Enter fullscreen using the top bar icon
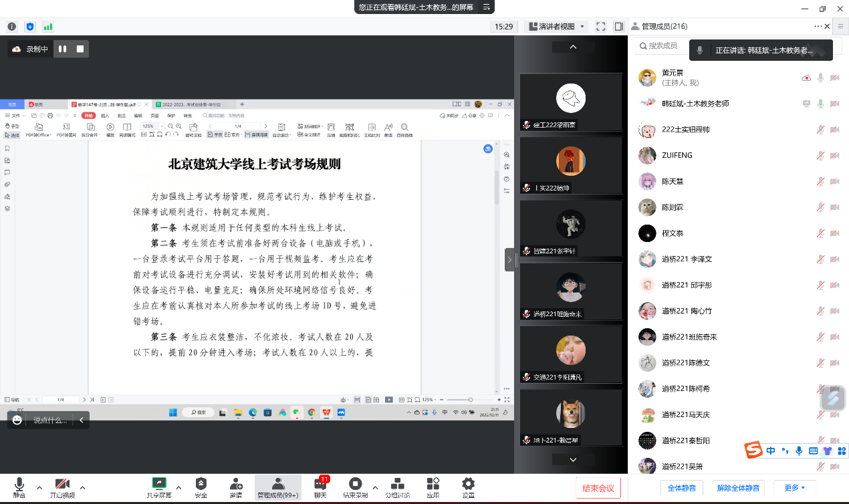849x504 pixels. point(600,27)
